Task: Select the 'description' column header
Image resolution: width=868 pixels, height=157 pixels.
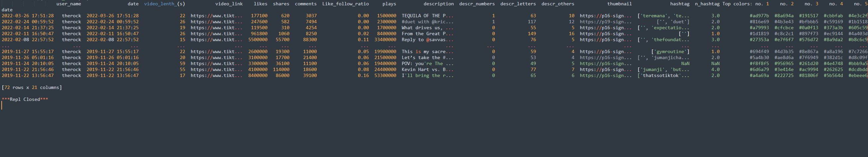Action: 439,4
